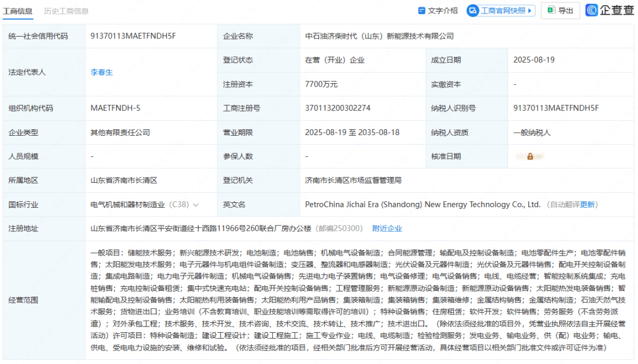Click the blue document icon before 文字介绍
The image size is (638, 364).
421,10
